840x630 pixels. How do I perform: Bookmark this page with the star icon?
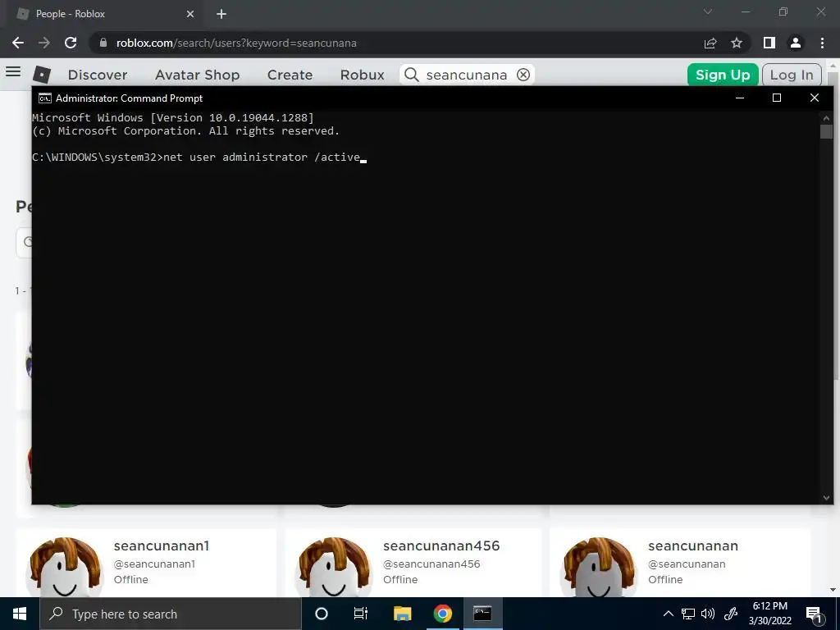coord(737,43)
